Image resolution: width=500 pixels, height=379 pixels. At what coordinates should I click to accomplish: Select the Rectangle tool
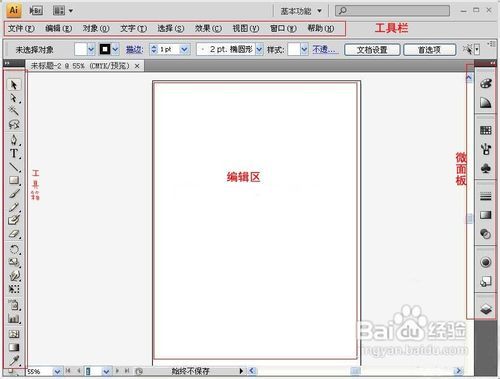click(14, 180)
